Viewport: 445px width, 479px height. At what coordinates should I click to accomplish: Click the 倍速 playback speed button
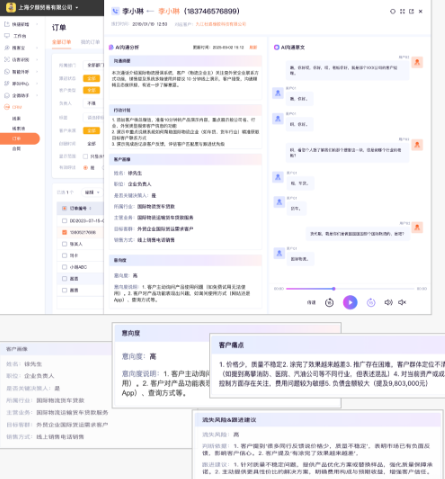(311, 302)
